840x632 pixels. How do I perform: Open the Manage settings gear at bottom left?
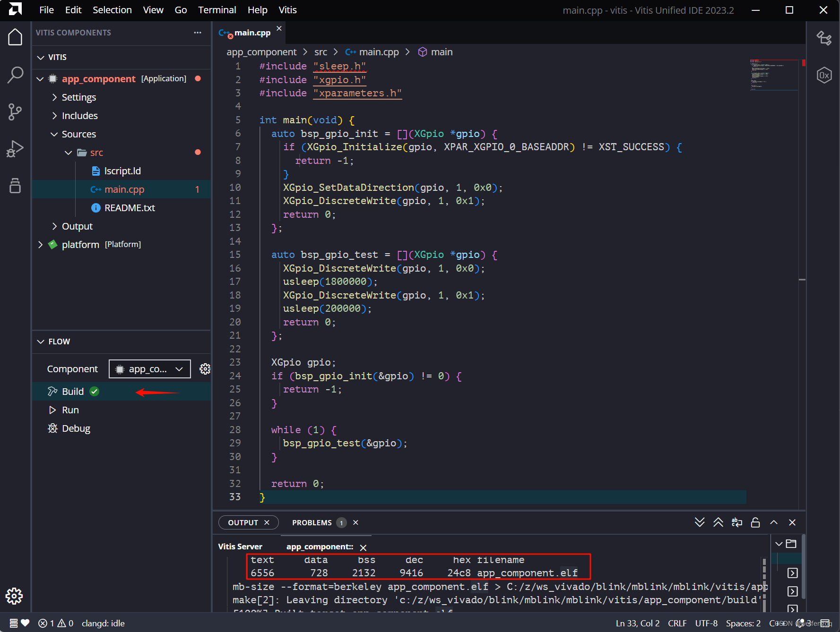(14, 596)
